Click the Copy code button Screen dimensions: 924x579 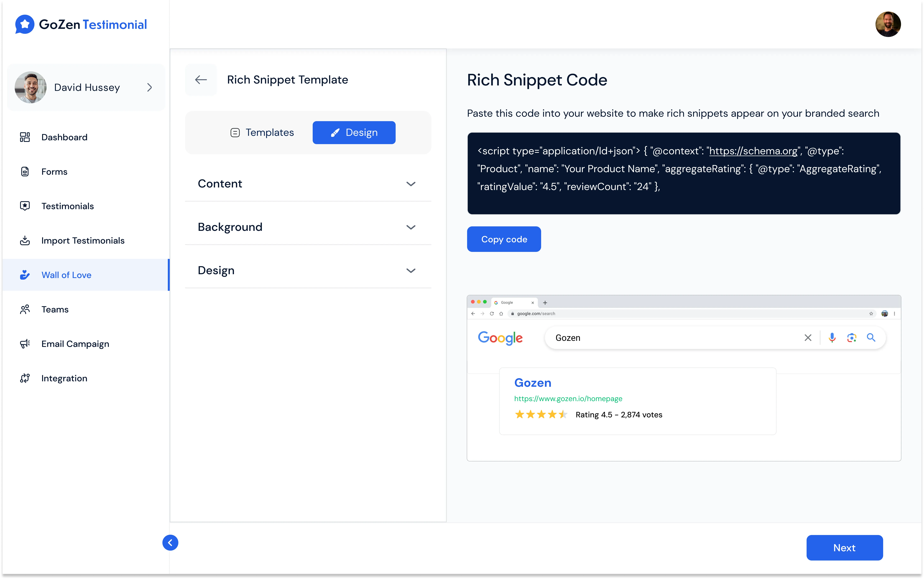click(x=504, y=239)
